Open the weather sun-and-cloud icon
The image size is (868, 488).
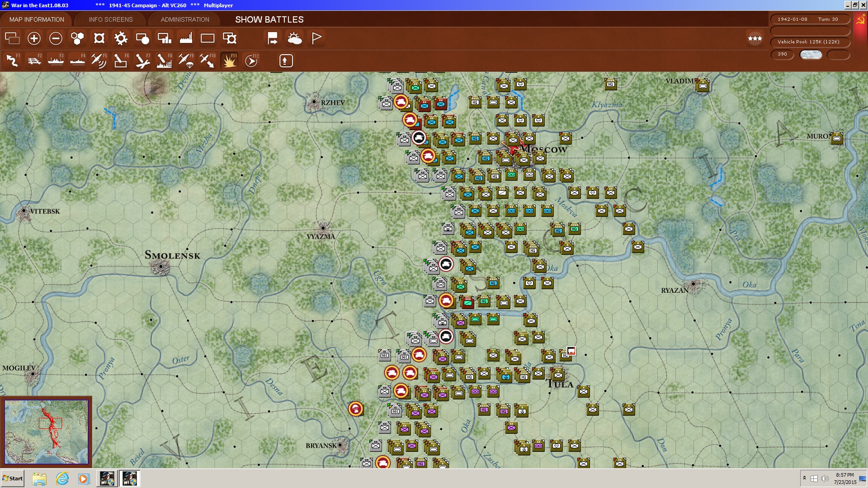(x=295, y=38)
